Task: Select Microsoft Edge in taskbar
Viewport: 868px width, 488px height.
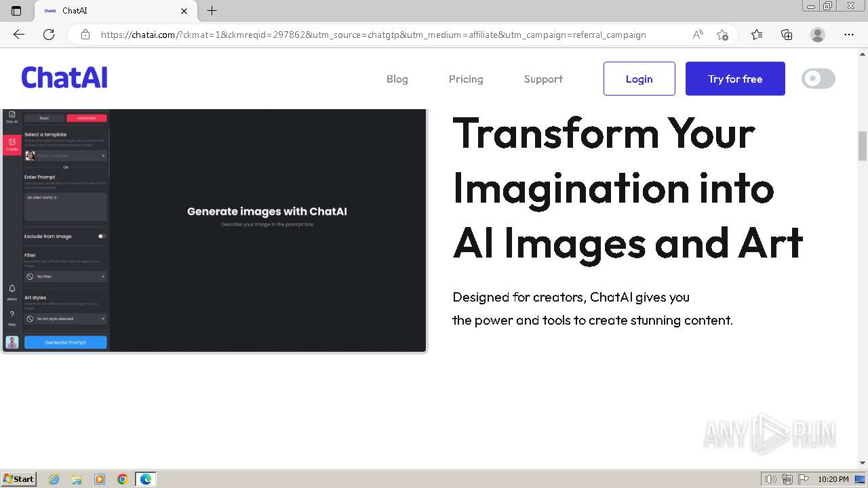Action: 146,479
